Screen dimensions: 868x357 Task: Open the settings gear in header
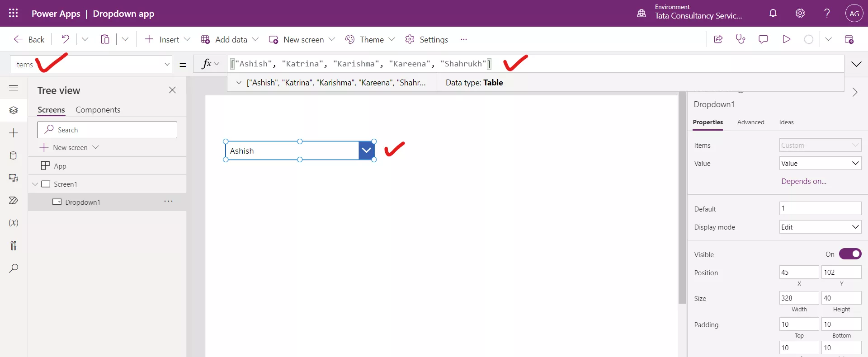(800, 13)
